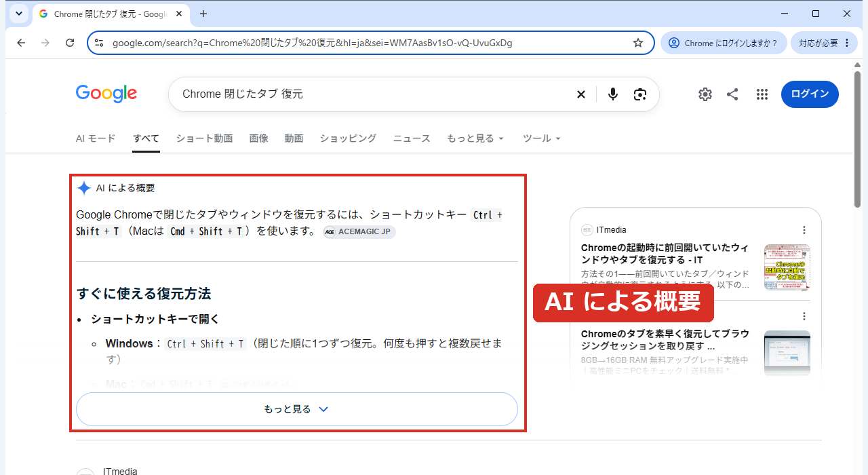Click the blue ログイン button
This screenshot has width=868, height=475.
(810, 94)
